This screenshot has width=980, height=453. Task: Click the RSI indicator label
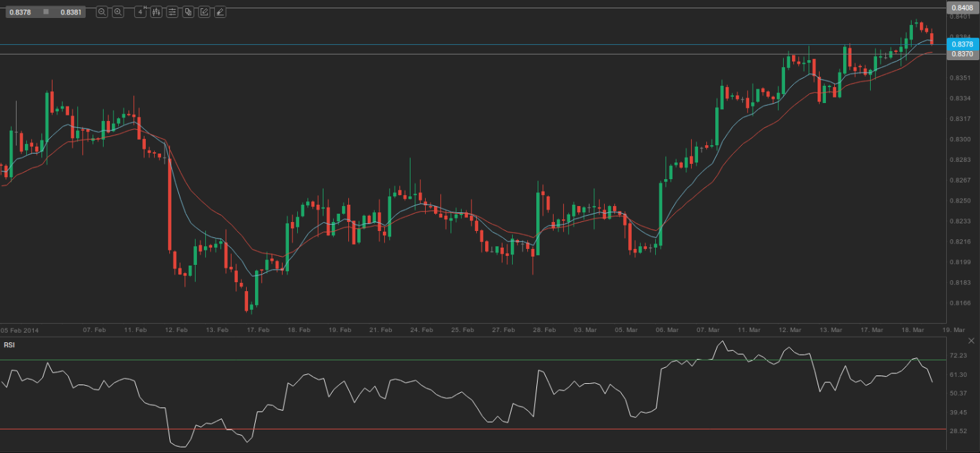pyautogui.click(x=9, y=344)
